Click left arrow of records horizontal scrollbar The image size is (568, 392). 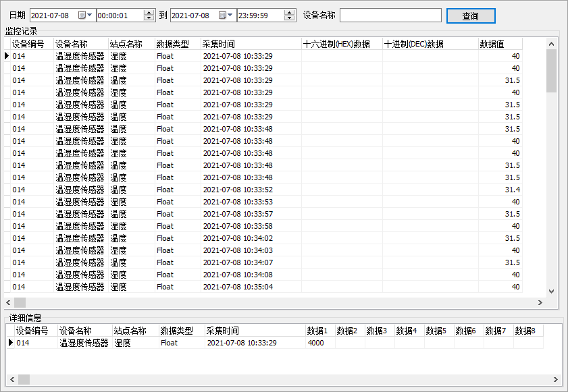coord(8,302)
